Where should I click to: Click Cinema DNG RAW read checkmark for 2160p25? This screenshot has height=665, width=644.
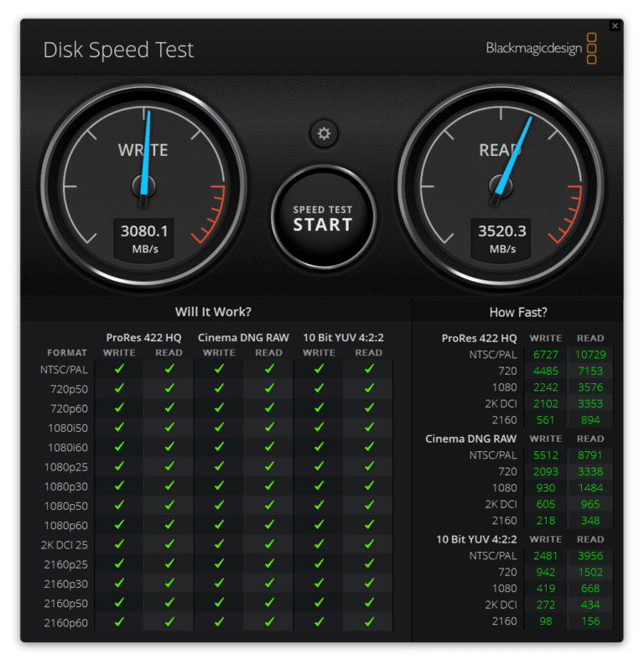(x=269, y=564)
